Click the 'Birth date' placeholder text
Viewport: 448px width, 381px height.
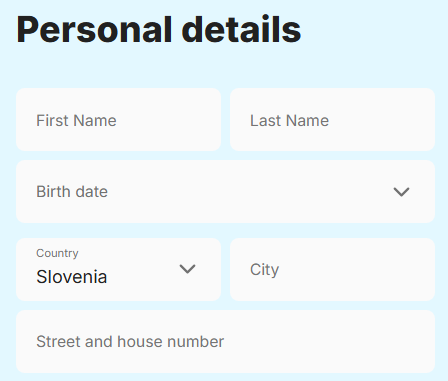tap(72, 192)
